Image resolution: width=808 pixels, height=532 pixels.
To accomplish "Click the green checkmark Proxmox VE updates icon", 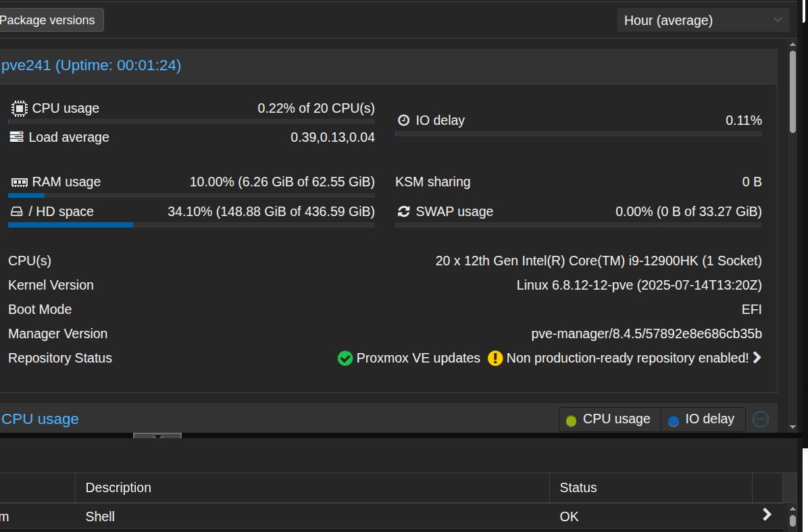I will 345,358.
